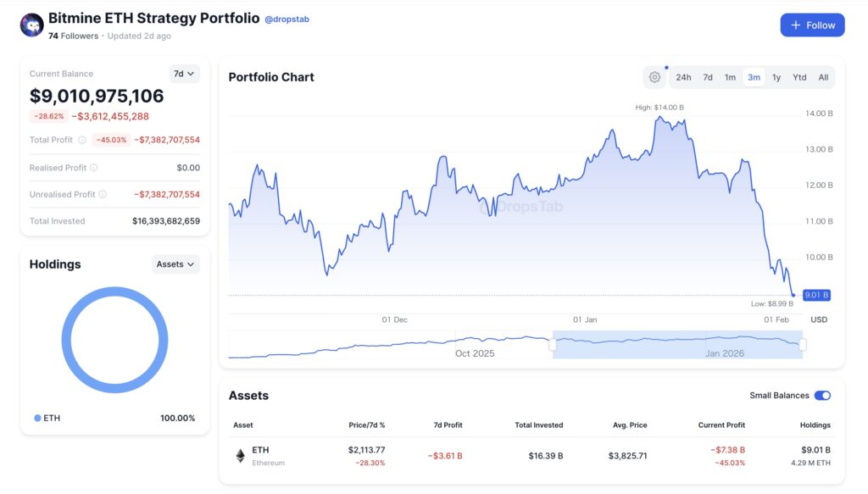Sort by Current Profit column header

pos(724,425)
